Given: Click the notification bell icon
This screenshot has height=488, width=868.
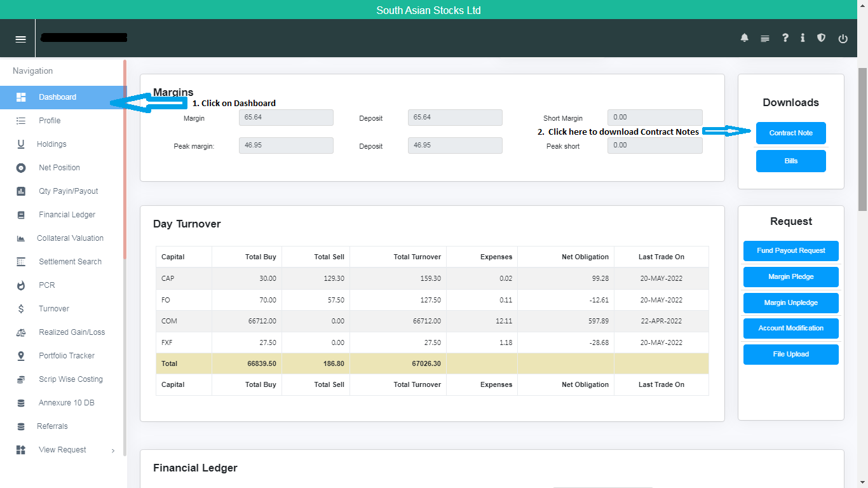Looking at the screenshot, I should 744,38.
